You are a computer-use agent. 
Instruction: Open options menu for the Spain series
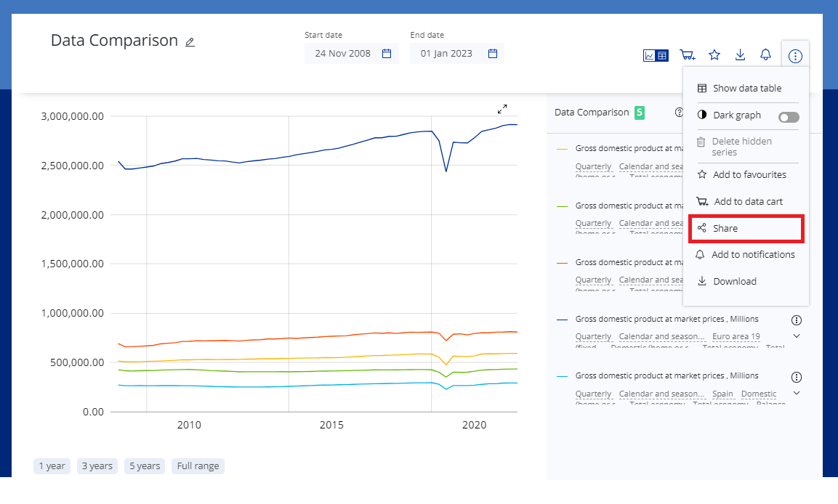[x=797, y=377]
